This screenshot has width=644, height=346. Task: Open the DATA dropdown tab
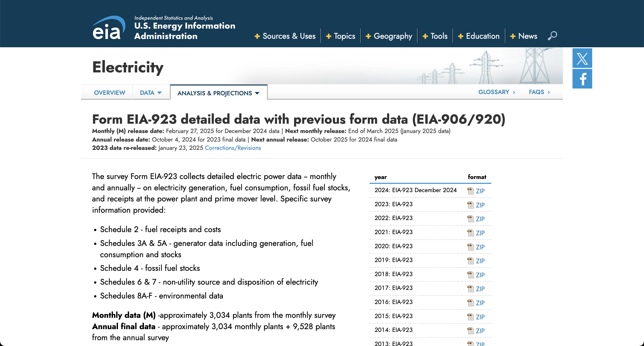(x=151, y=93)
